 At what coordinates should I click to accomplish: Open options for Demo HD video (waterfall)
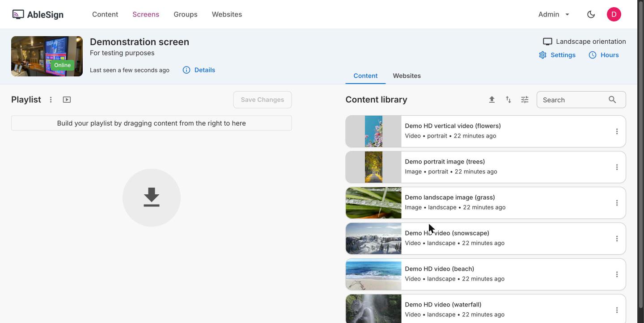coord(617,310)
